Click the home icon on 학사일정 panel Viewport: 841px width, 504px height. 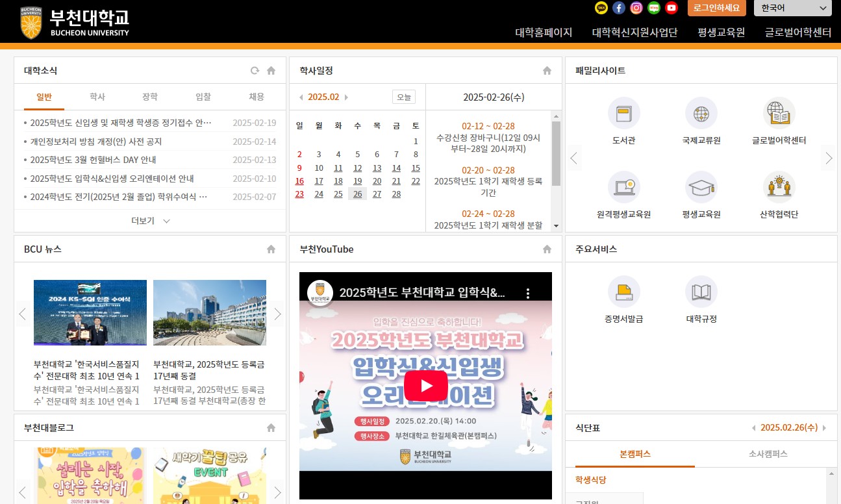click(x=547, y=70)
